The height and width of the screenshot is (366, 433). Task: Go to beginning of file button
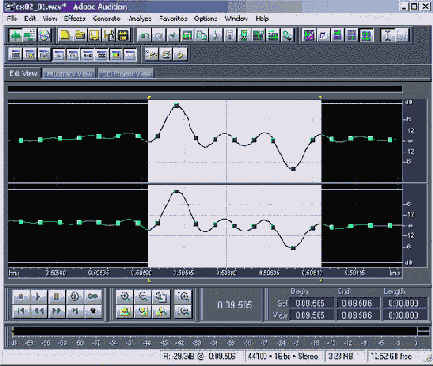point(21,311)
